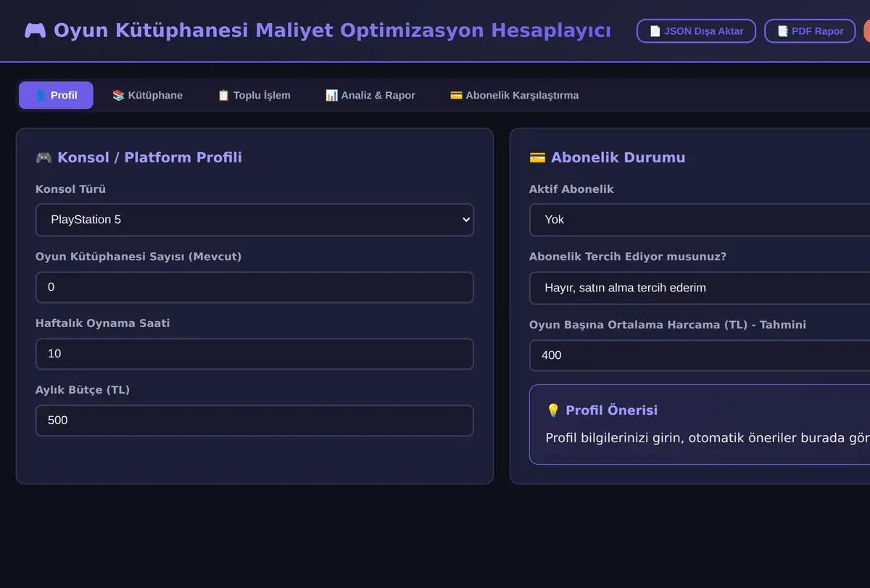Focus the Oyun Kütüphanesi Sayısı field
The height and width of the screenshot is (588, 870).
[x=254, y=287]
